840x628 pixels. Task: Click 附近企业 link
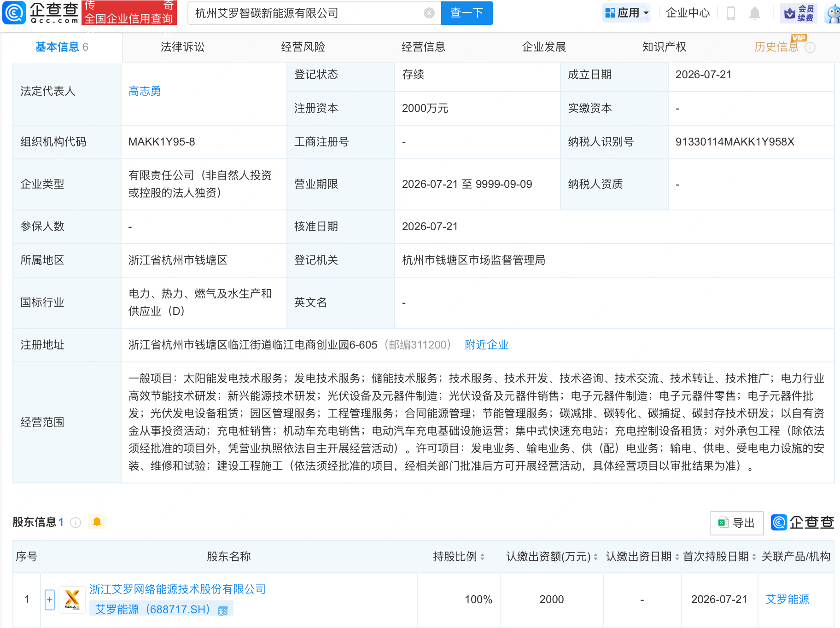tap(486, 345)
